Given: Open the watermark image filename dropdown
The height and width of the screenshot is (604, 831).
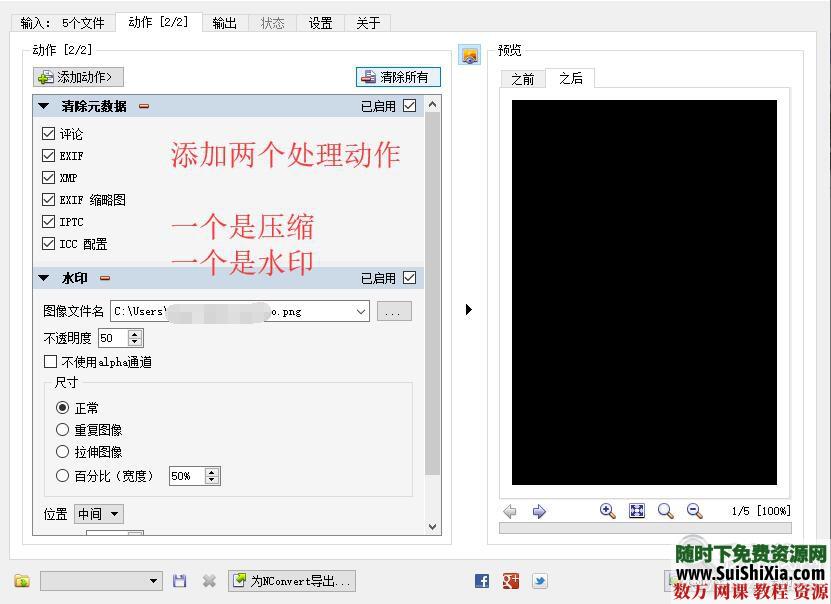Looking at the screenshot, I should coord(362,311).
